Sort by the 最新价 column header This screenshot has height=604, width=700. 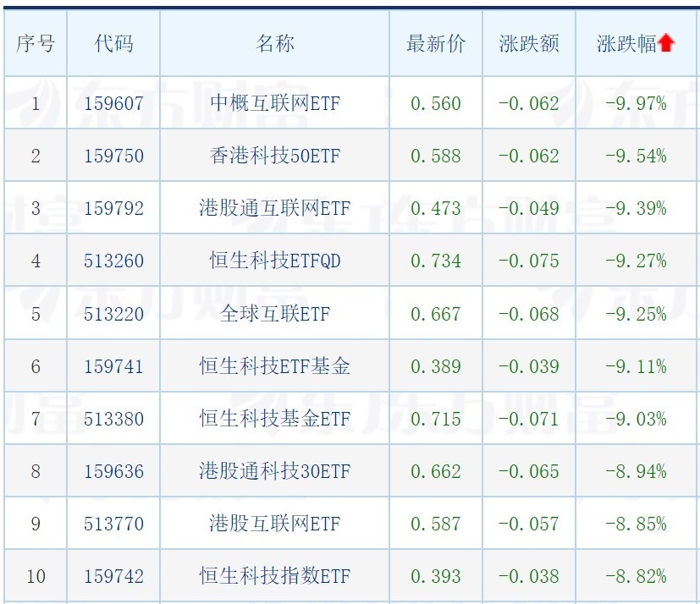436,44
